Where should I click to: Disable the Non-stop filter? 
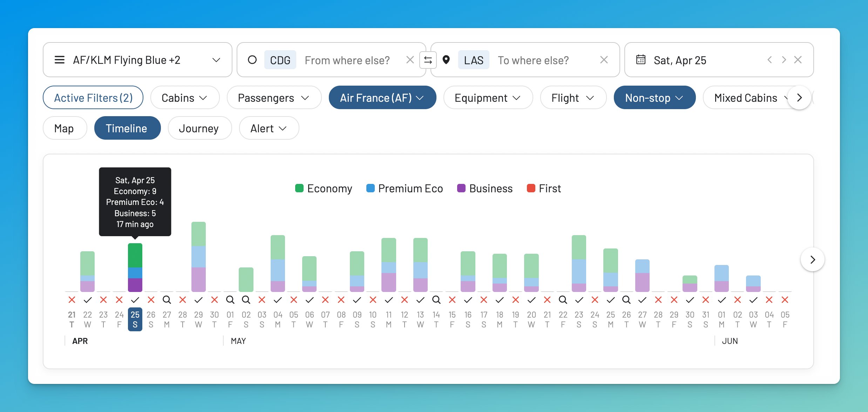pos(654,98)
